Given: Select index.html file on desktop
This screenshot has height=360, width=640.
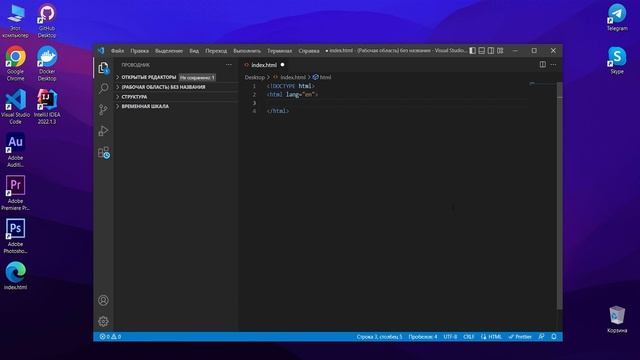Looking at the screenshot, I should (16, 276).
